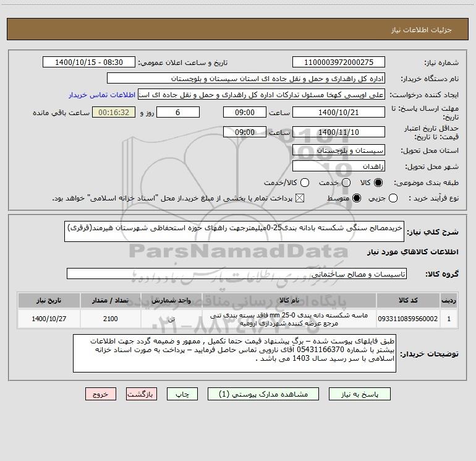Click the remaining time countdown 00:16:32

coord(114,112)
